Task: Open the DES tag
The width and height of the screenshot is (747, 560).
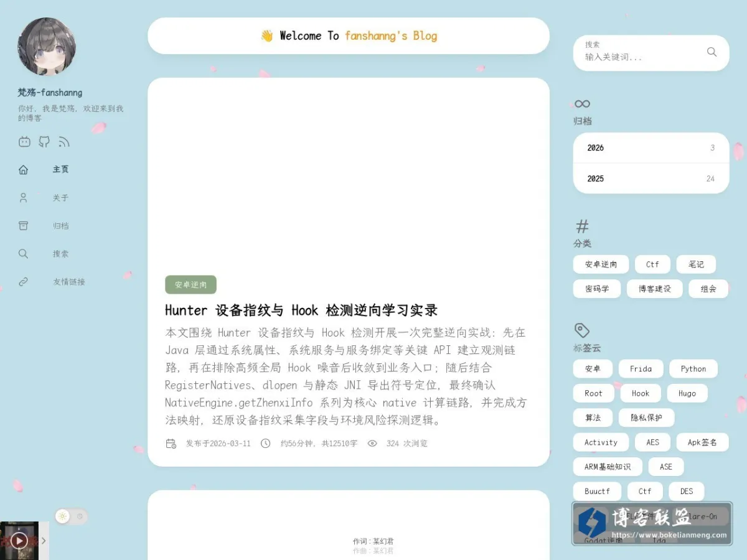Action: pyautogui.click(x=687, y=491)
